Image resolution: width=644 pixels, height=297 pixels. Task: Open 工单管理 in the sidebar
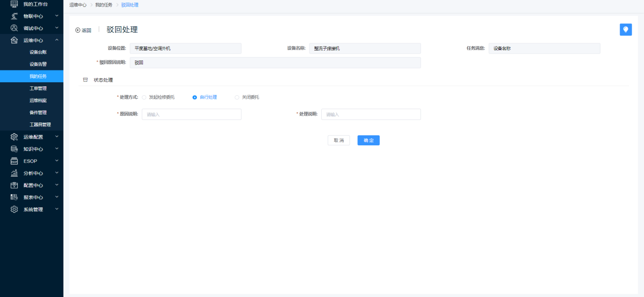(38, 88)
